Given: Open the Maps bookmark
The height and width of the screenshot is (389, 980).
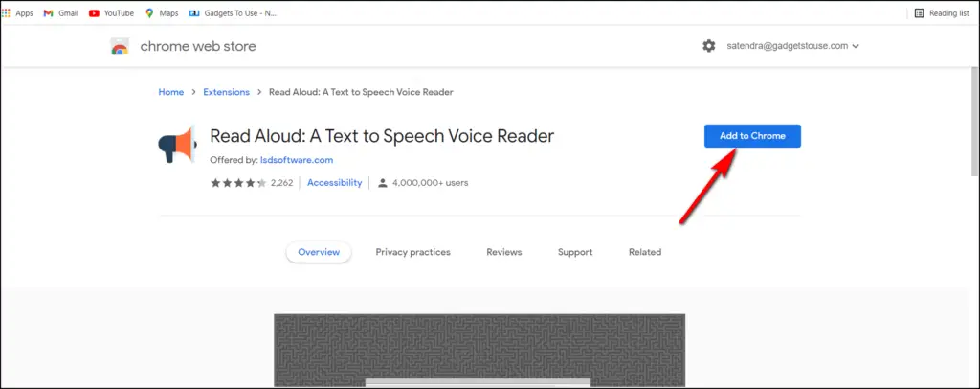Looking at the screenshot, I should point(162,13).
